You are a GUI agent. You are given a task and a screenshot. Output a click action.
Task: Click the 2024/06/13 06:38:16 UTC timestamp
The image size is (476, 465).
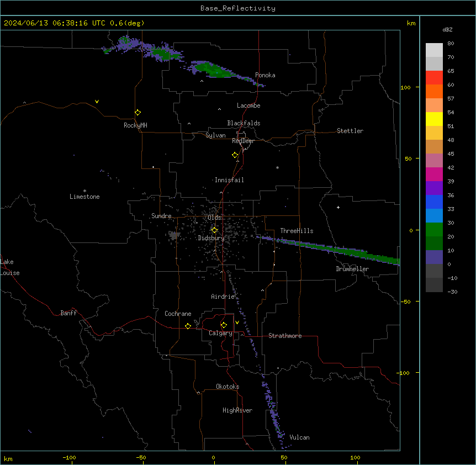pos(55,23)
